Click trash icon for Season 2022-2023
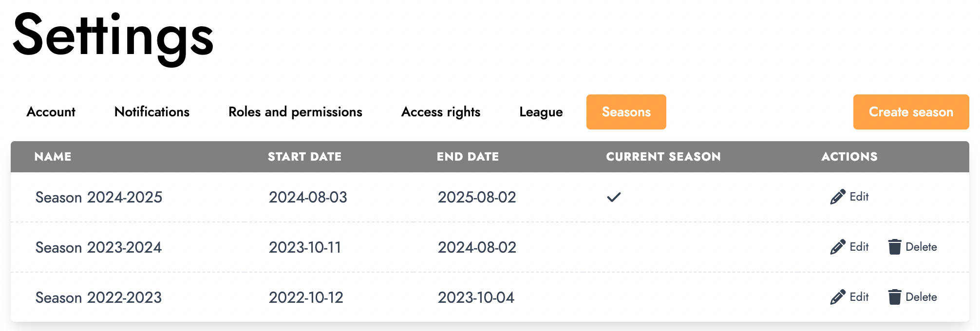The image size is (980, 331). (894, 297)
